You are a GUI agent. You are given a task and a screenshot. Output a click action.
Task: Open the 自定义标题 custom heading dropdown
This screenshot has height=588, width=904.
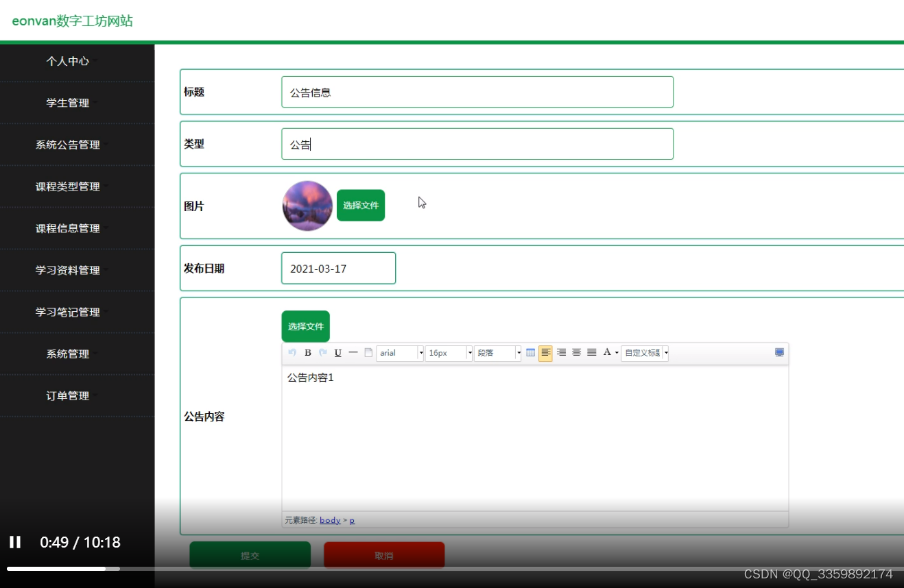tap(645, 353)
